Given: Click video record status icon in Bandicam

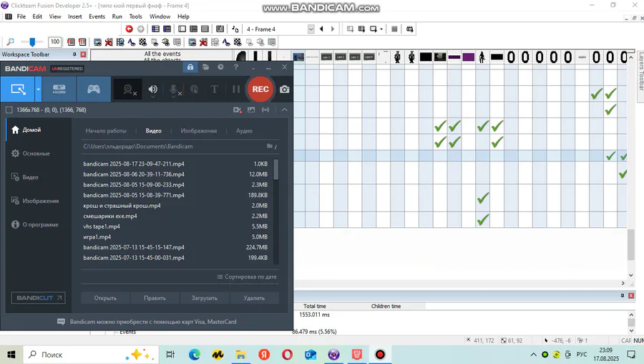Looking at the screenshot, I should coord(237,110).
